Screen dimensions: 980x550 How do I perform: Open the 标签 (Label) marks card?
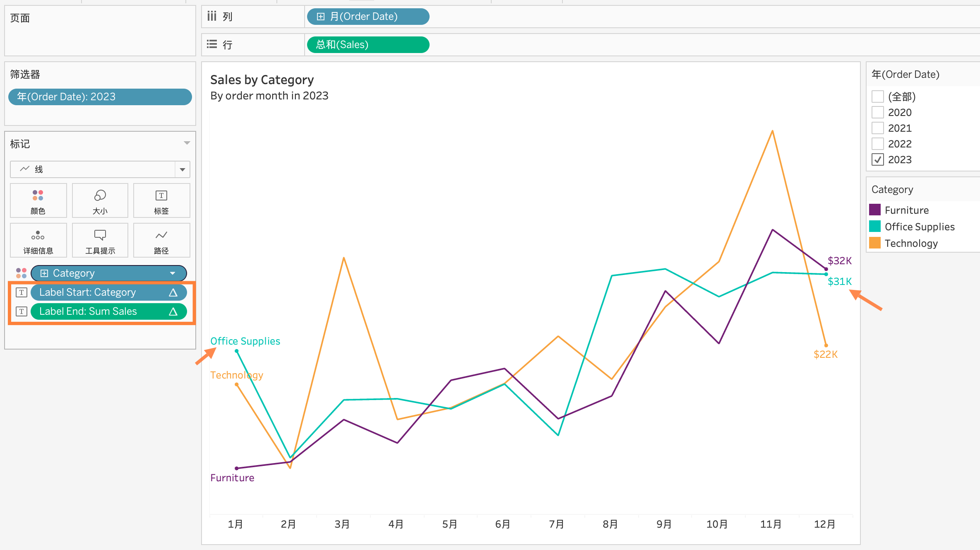click(161, 200)
